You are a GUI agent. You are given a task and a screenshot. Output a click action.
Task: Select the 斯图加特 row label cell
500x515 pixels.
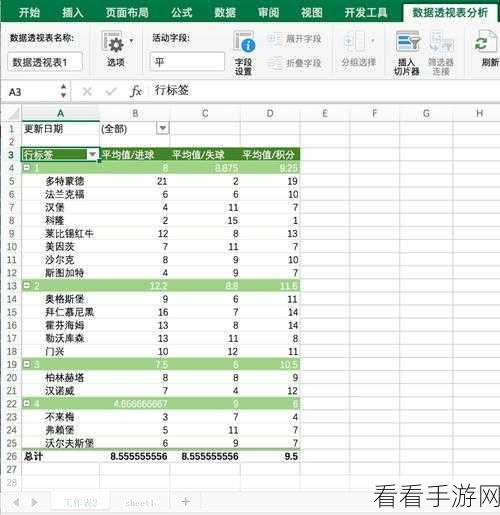[60, 273]
